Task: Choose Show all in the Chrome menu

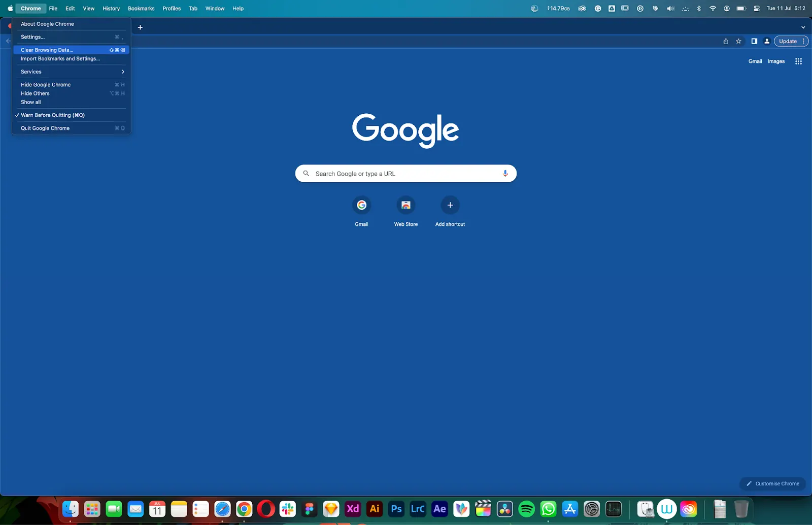Action: (x=71, y=102)
